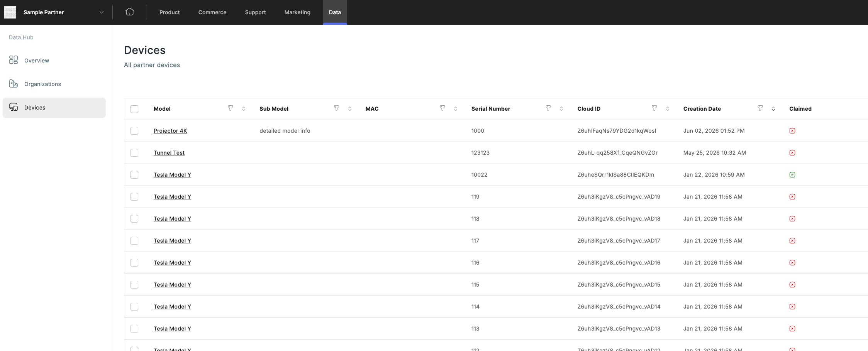Image resolution: width=868 pixels, height=351 pixels.
Task: Click the Sample Partner logo thumbnail
Action: coord(10,12)
